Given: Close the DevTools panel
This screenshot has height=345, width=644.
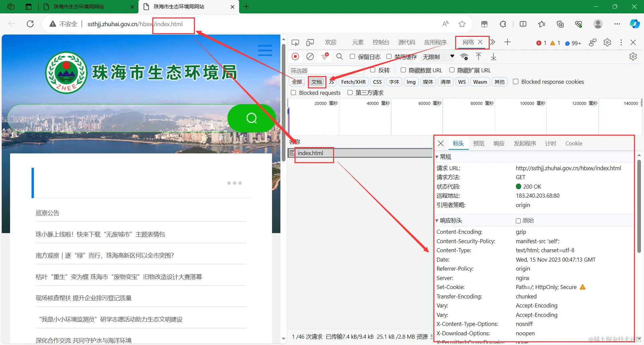Looking at the screenshot, I should coord(633,43).
